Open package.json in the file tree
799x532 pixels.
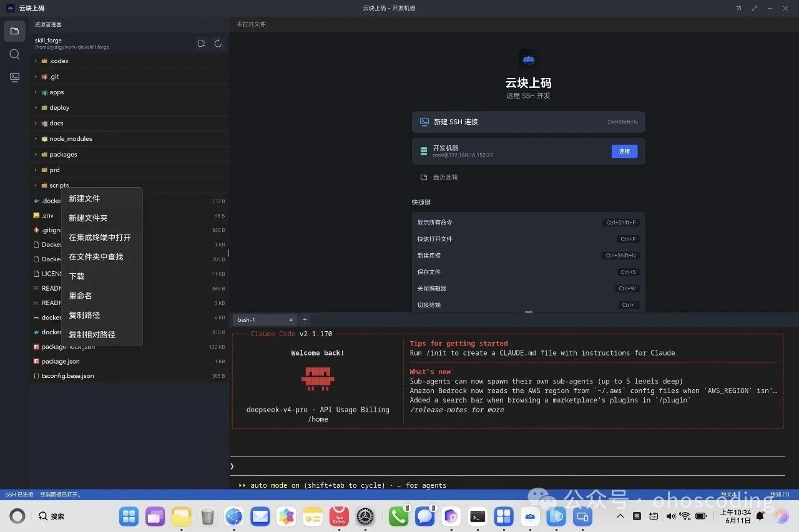coord(129,362)
